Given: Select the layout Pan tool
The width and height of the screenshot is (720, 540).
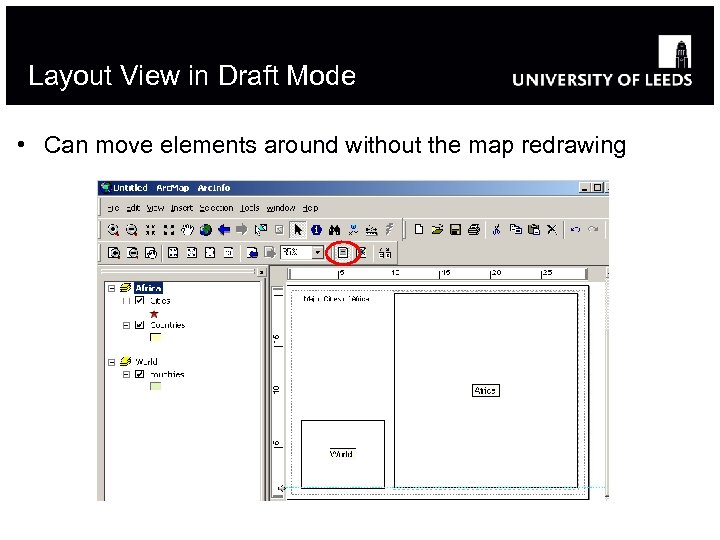Looking at the screenshot, I should click(151, 253).
